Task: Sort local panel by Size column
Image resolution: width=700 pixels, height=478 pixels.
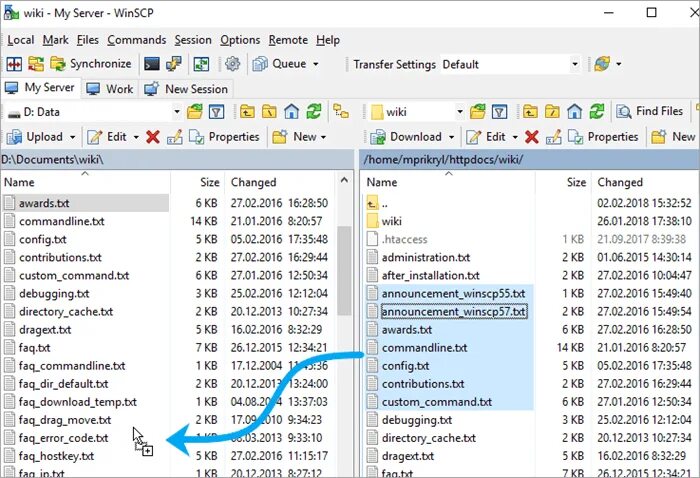Action: pyautogui.click(x=197, y=182)
